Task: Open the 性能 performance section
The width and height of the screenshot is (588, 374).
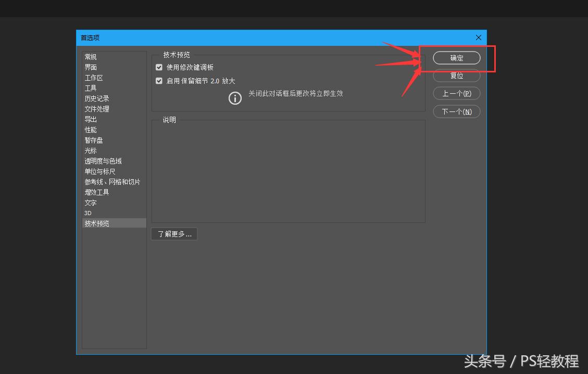Action: 90,129
